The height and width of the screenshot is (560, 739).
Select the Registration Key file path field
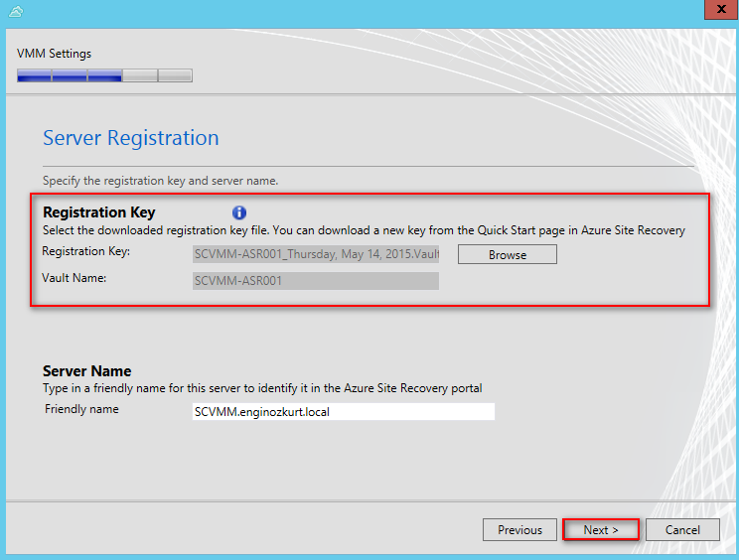click(x=316, y=254)
